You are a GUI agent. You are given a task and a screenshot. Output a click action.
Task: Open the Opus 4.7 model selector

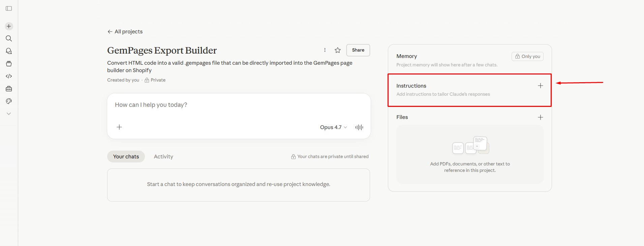pos(333,127)
